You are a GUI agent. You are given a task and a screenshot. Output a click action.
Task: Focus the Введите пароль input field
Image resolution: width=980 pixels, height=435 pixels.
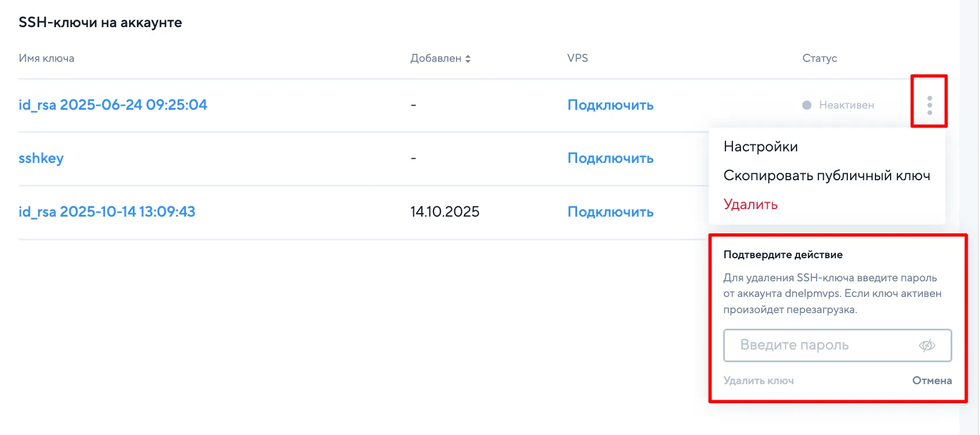pyautogui.click(x=820, y=345)
